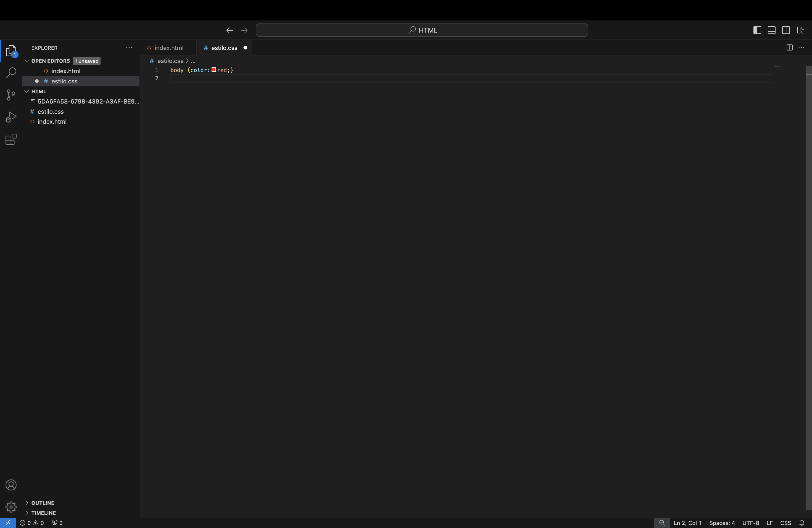The height and width of the screenshot is (528, 812).
Task: Click the 1 unsaved badge
Action: 87,61
